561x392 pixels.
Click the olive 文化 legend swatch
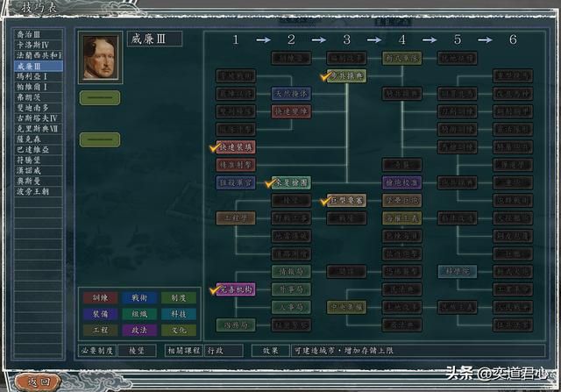pyautogui.click(x=179, y=330)
